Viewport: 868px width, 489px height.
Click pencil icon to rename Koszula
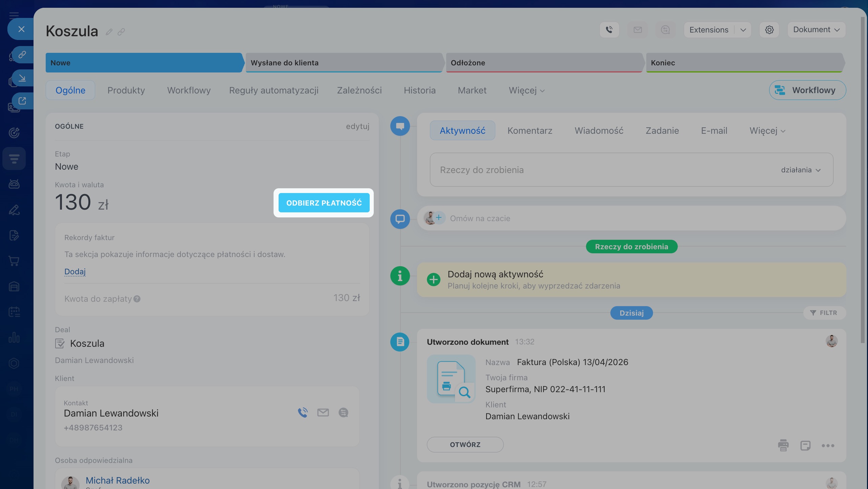tap(109, 32)
